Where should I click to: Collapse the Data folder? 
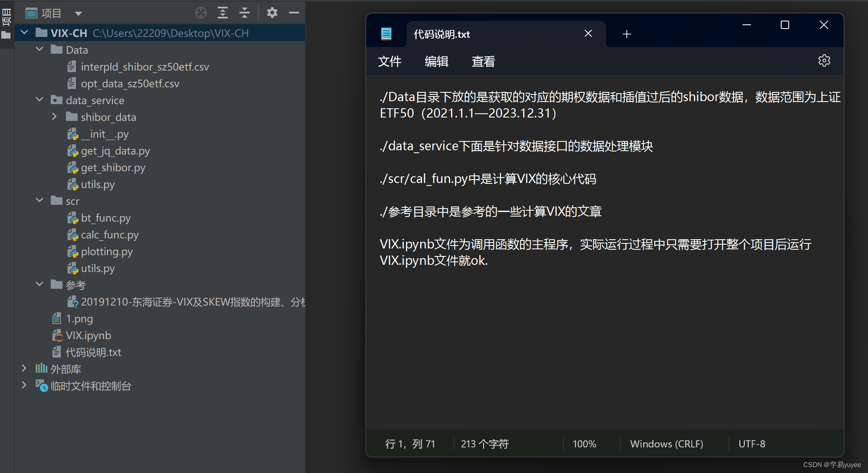(x=39, y=50)
